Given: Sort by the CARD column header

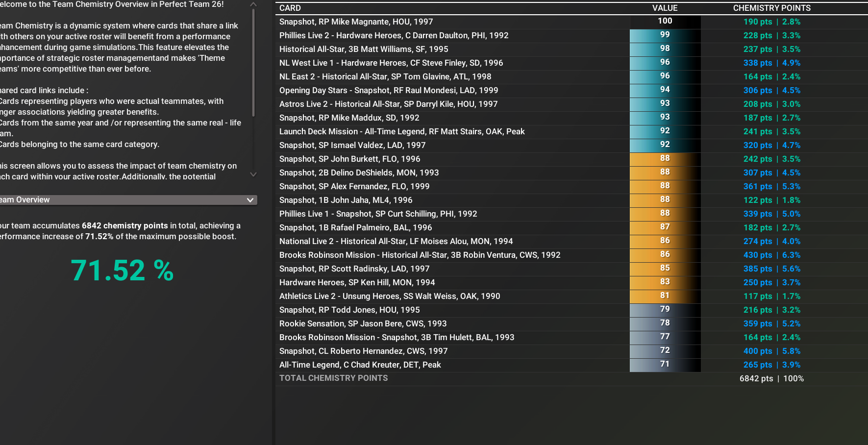Looking at the screenshot, I should [x=290, y=8].
